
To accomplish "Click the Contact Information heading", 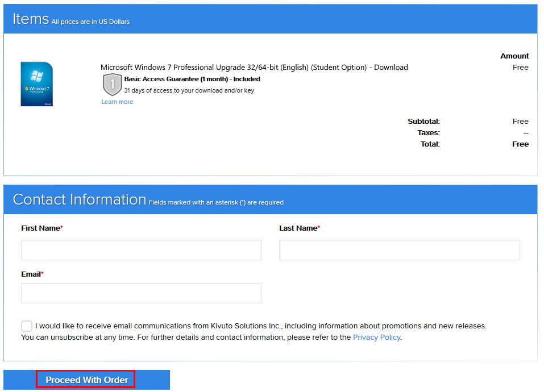I will coord(80,199).
